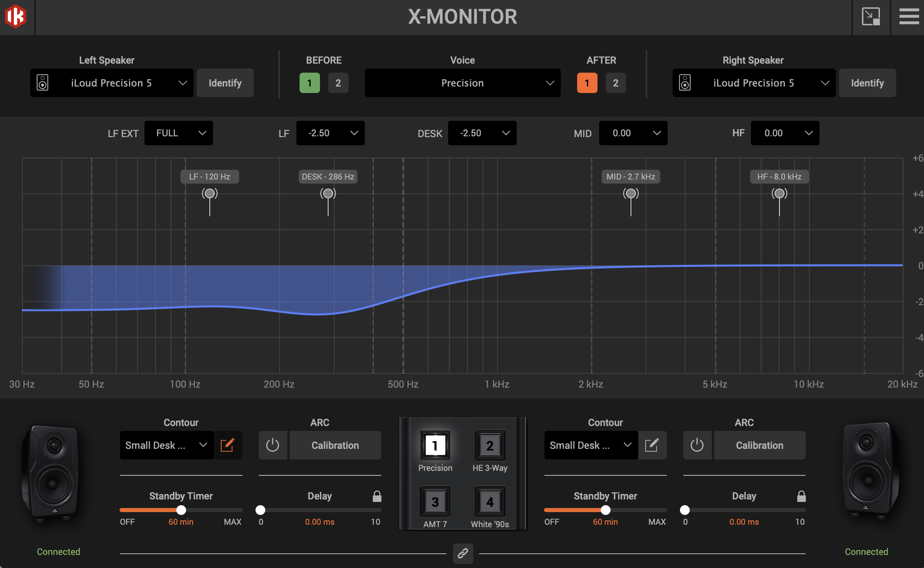
Task: Click the left Connected status text
Action: [x=58, y=552]
